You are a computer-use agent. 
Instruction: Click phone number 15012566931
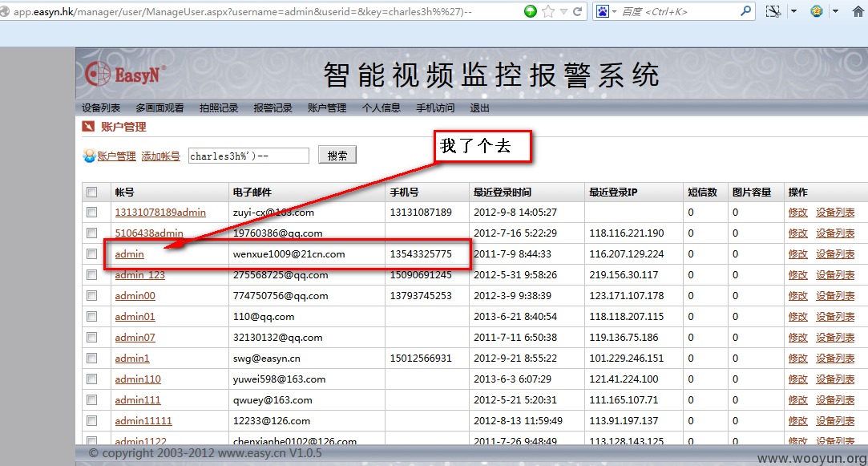tap(421, 359)
